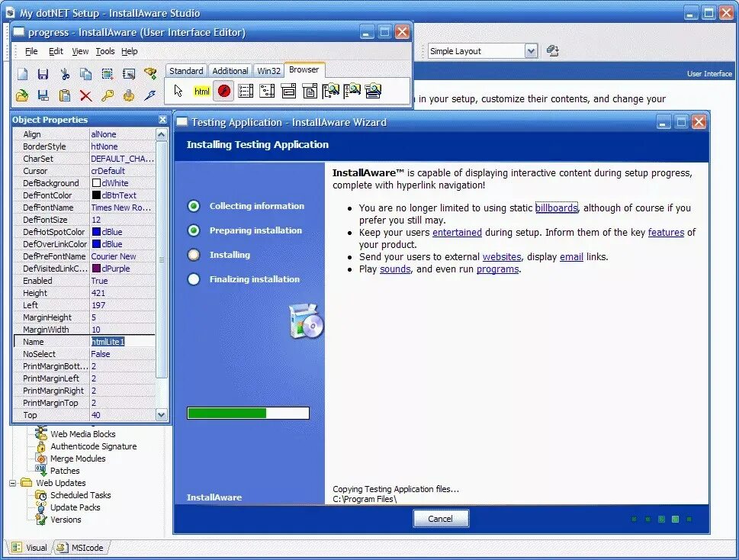Pick the list box component beside Flash icon
The image size is (739, 560).
pyautogui.click(x=246, y=91)
